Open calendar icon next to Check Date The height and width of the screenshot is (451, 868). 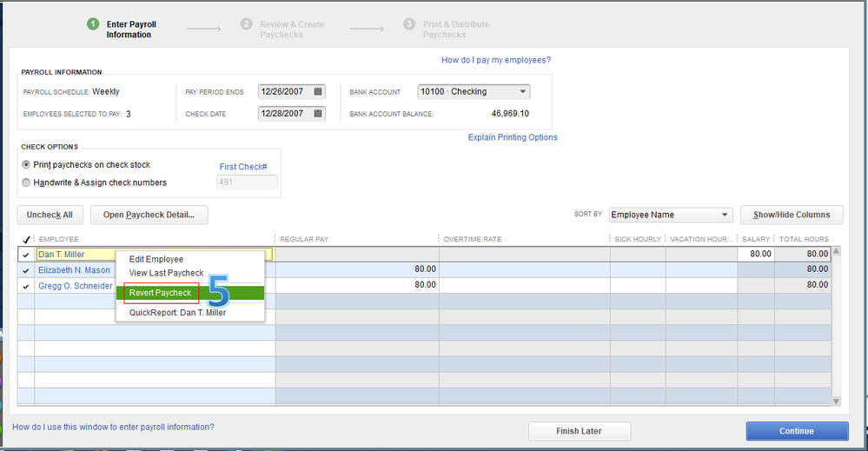[x=318, y=113]
